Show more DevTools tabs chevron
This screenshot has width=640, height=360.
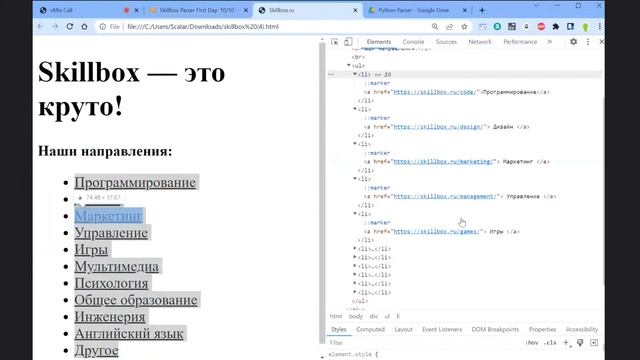(550, 42)
